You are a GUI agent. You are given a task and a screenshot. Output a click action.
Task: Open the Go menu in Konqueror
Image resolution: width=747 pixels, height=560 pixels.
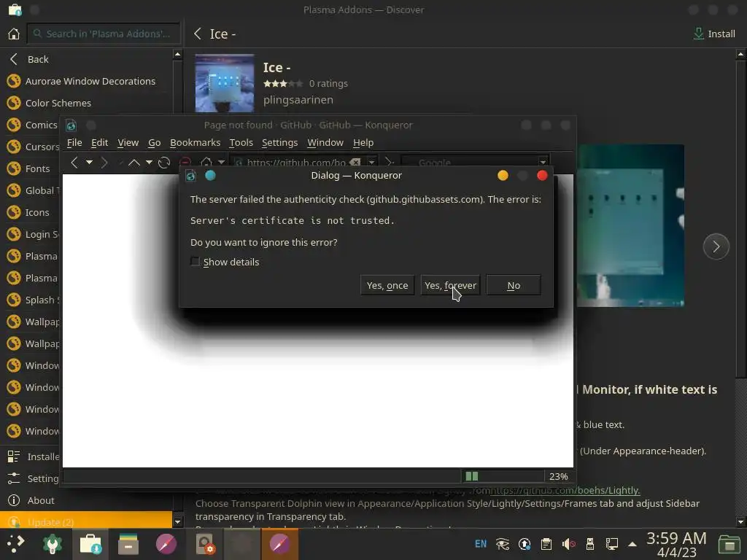click(155, 142)
